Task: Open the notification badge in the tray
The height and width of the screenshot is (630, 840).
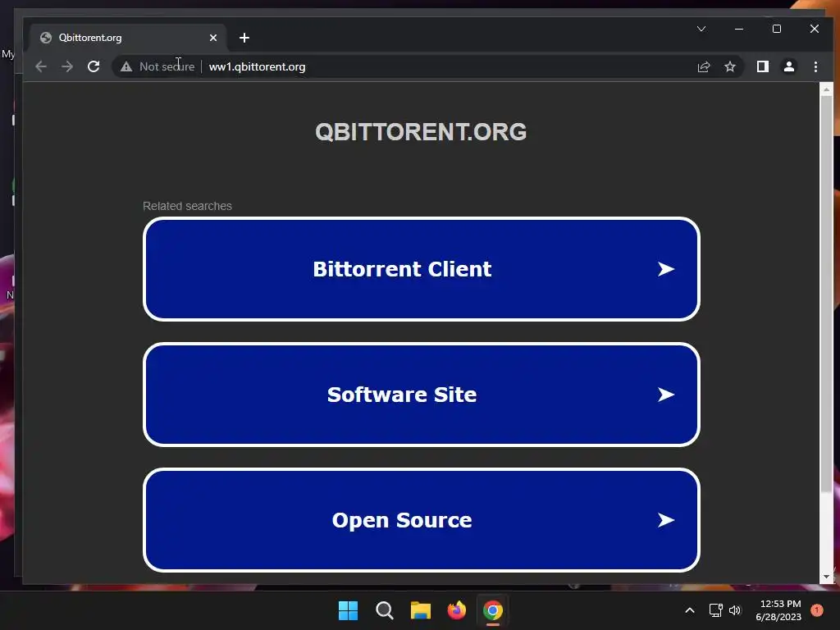Action: (817, 610)
